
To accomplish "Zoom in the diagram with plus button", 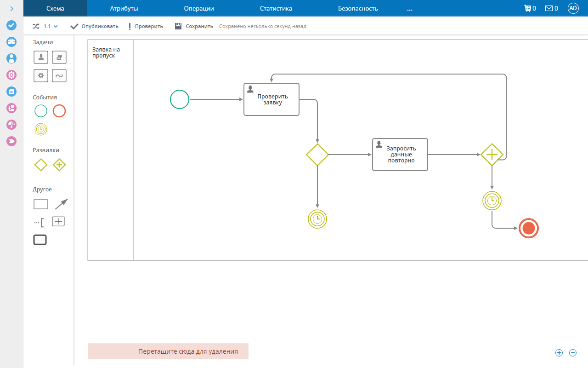I will pos(559,353).
